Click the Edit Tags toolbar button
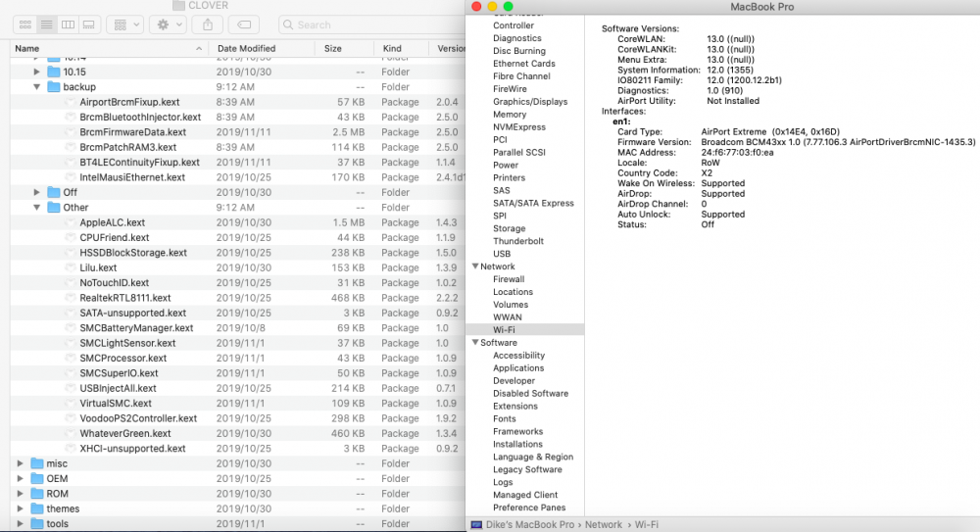The width and height of the screenshot is (980, 532). pos(244,24)
